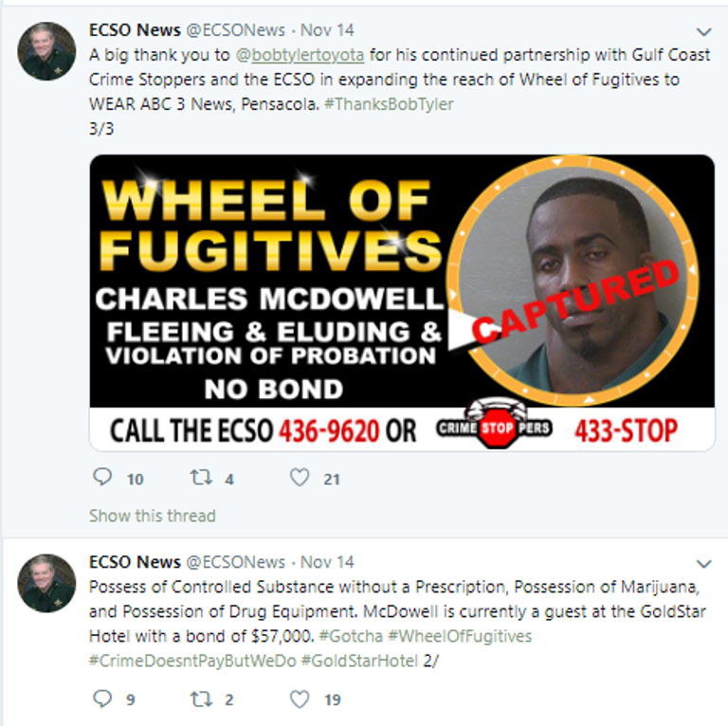The image size is (728, 726).
Task: Like the Wheel of Fugitives tweet
Action: [x=300, y=477]
